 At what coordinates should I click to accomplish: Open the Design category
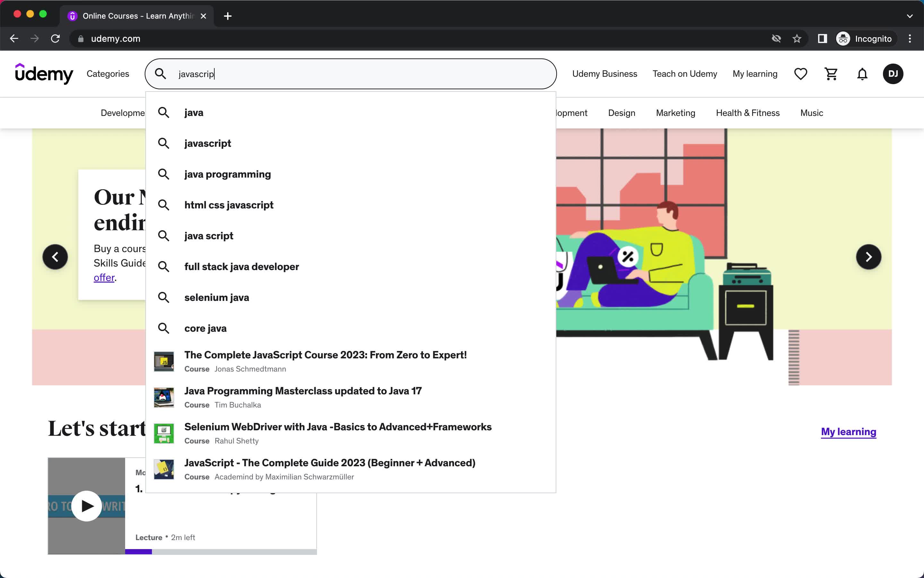coord(621,113)
